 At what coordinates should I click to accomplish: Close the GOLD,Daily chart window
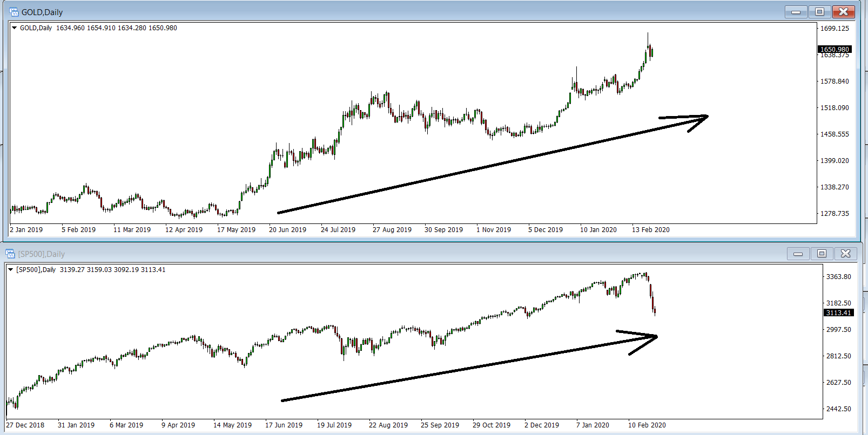[x=843, y=12]
